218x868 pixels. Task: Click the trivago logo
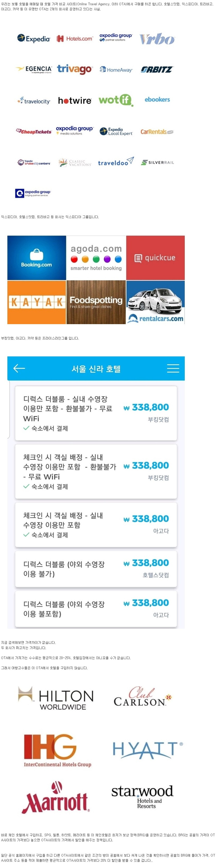(74, 69)
